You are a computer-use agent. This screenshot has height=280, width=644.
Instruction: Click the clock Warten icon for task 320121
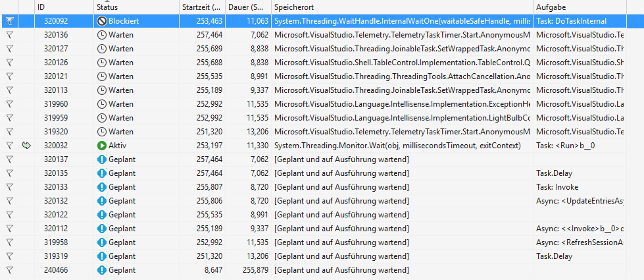[101, 76]
